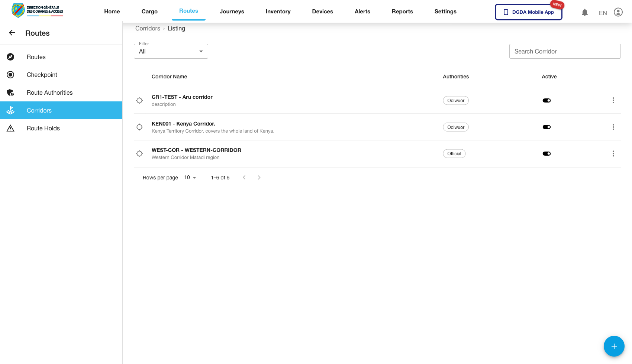
Task: Select the Odiwuor authority chip for CR1-TEST
Action: 455,101
